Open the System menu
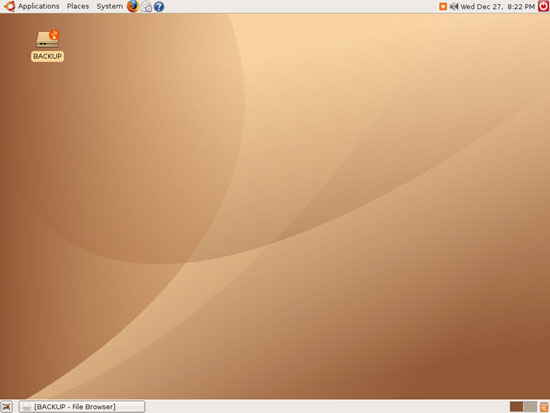The height and width of the screenshot is (413, 550). [109, 6]
